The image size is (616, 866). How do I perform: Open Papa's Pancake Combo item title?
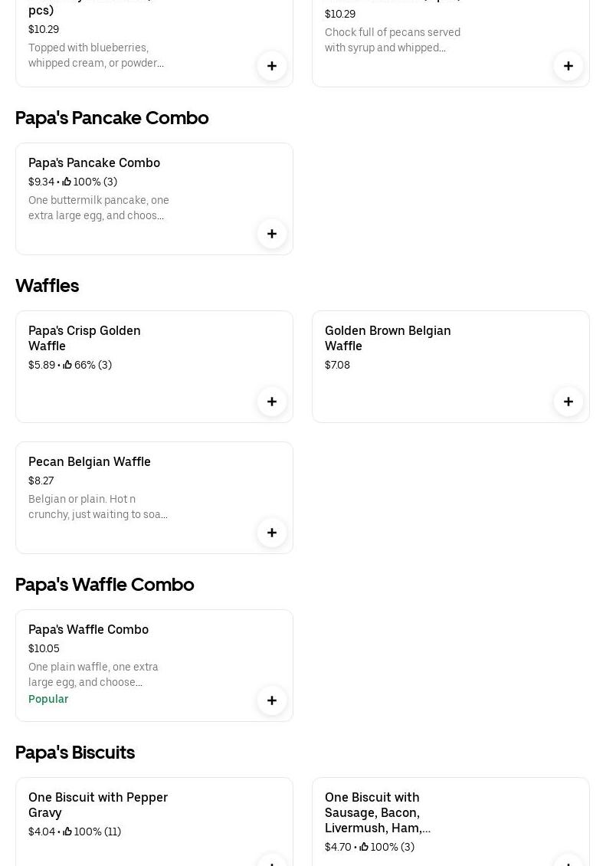click(94, 162)
